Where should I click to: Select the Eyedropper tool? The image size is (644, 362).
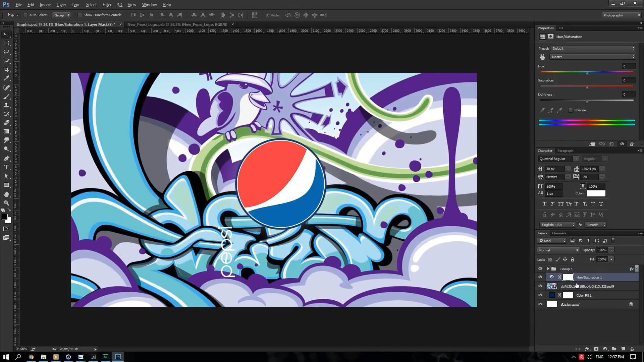click(x=6, y=78)
